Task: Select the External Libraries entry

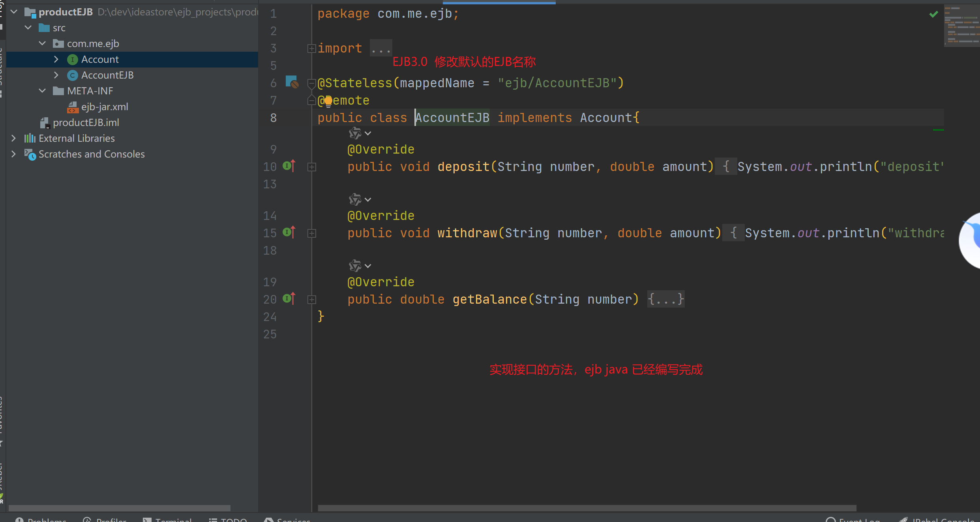Action: click(77, 138)
